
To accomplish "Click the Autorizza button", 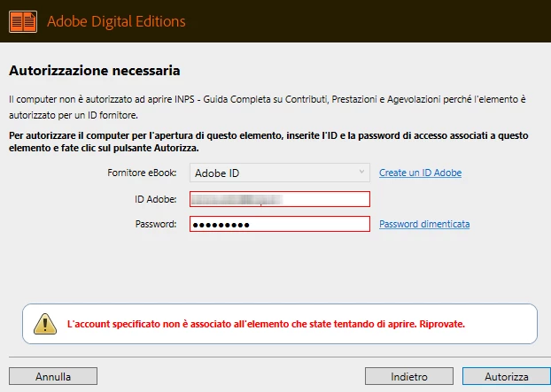I will (x=507, y=377).
